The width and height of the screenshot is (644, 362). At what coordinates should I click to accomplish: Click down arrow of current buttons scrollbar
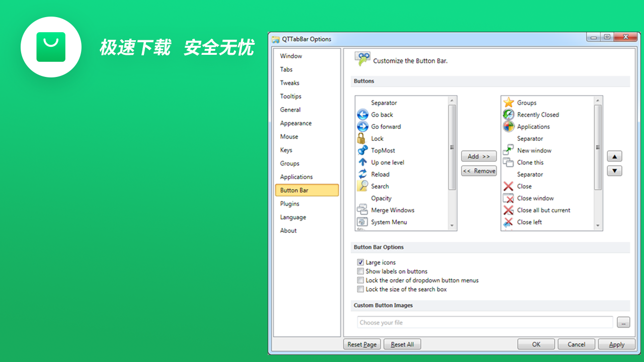pyautogui.click(x=598, y=226)
